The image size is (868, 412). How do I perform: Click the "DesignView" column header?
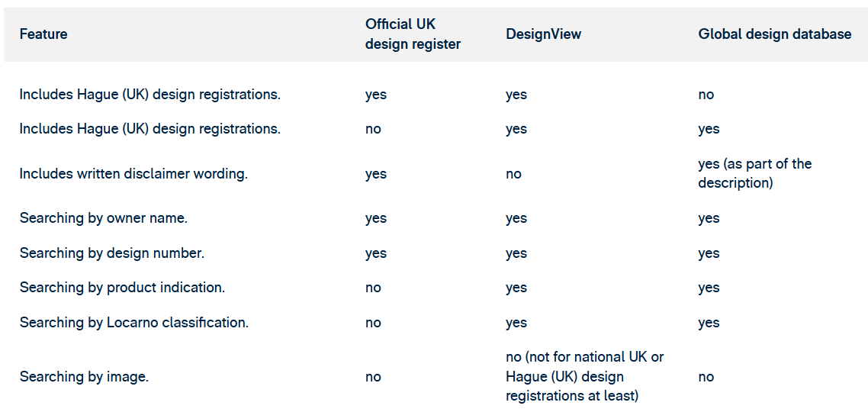point(543,34)
